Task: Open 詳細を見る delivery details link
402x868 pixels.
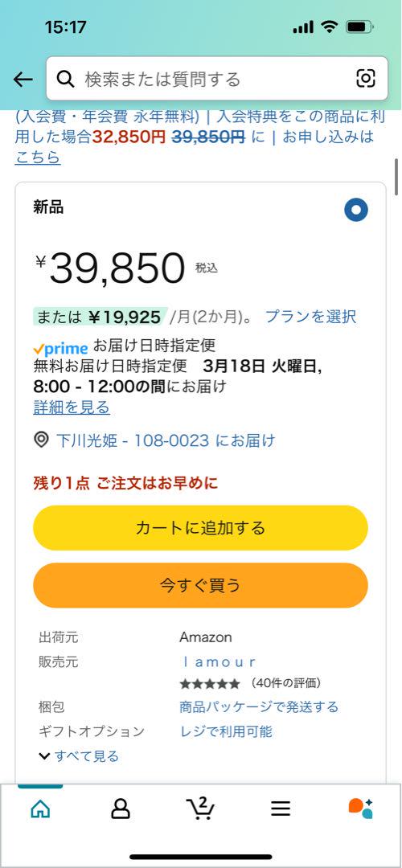Action: 72,407
